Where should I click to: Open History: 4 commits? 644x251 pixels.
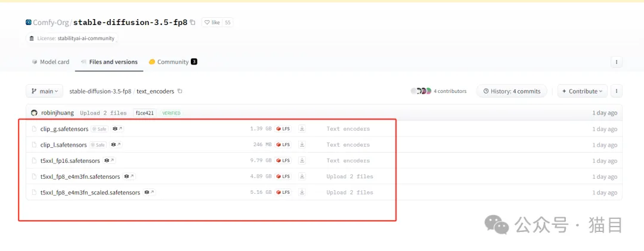[x=512, y=91]
